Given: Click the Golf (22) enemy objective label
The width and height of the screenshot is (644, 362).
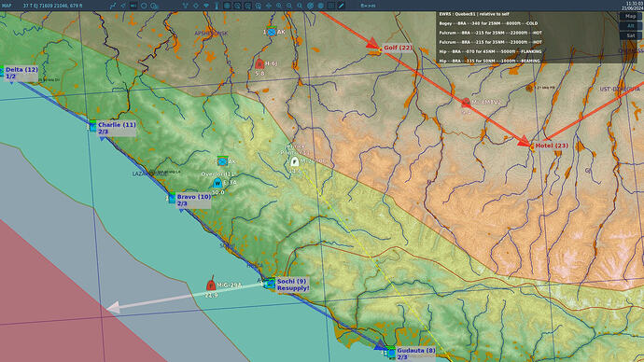Looking at the screenshot, I should click(398, 48).
